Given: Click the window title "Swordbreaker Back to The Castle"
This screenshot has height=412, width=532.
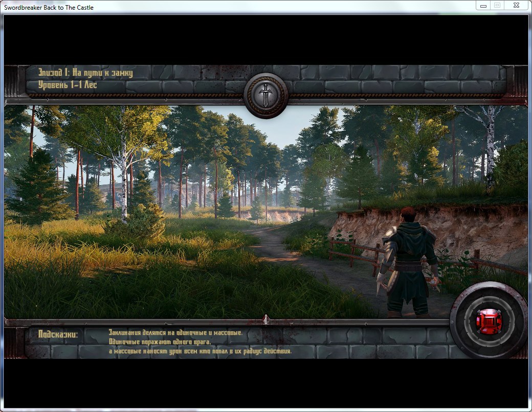Looking at the screenshot, I should tap(49, 8).
